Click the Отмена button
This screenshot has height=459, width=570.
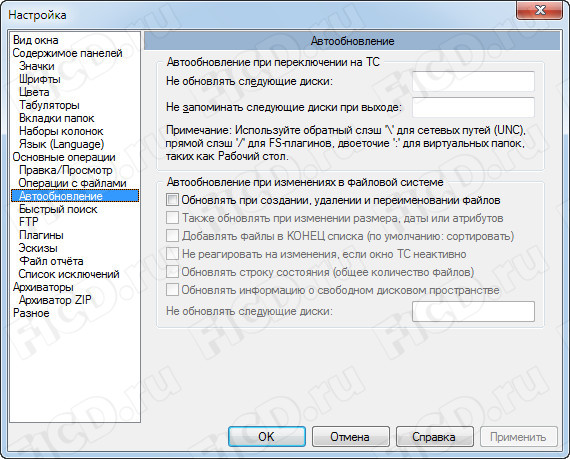350,436
